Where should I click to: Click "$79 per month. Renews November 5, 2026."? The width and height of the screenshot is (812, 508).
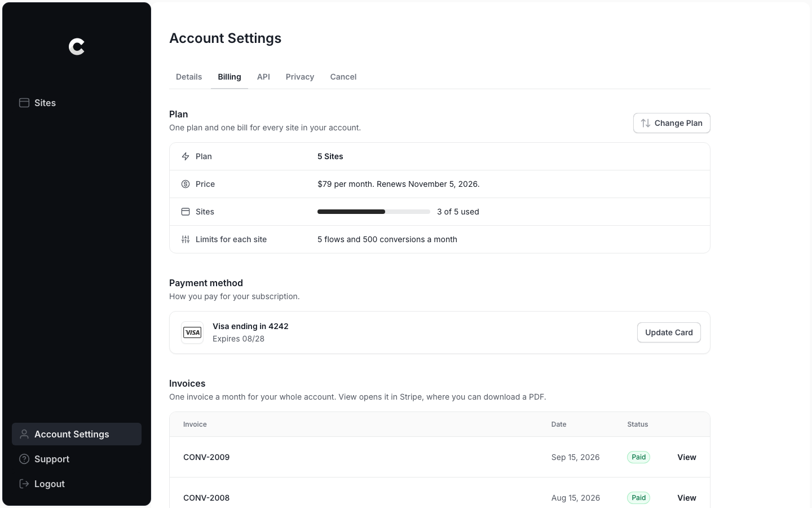399,184
